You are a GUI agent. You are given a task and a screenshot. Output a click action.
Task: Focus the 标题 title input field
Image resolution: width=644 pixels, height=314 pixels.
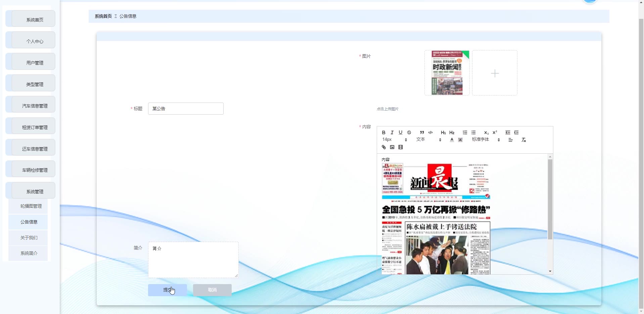point(186,109)
